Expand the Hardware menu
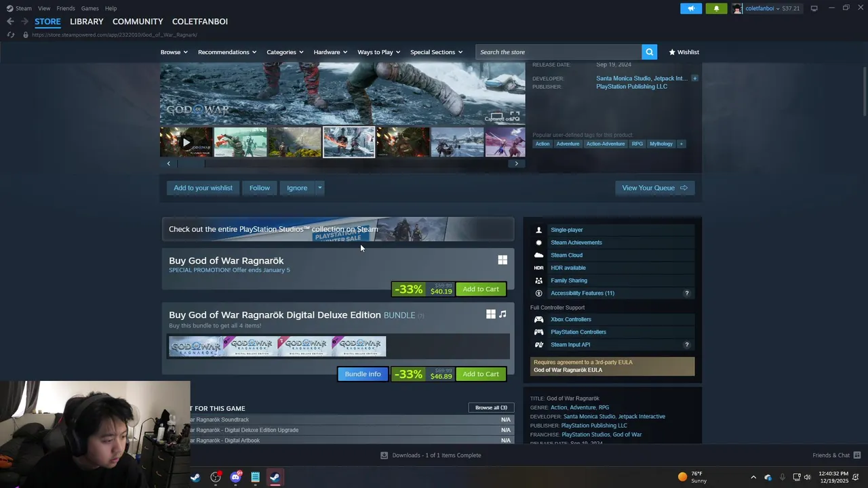This screenshot has height=488, width=868. click(x=330, y=52)
